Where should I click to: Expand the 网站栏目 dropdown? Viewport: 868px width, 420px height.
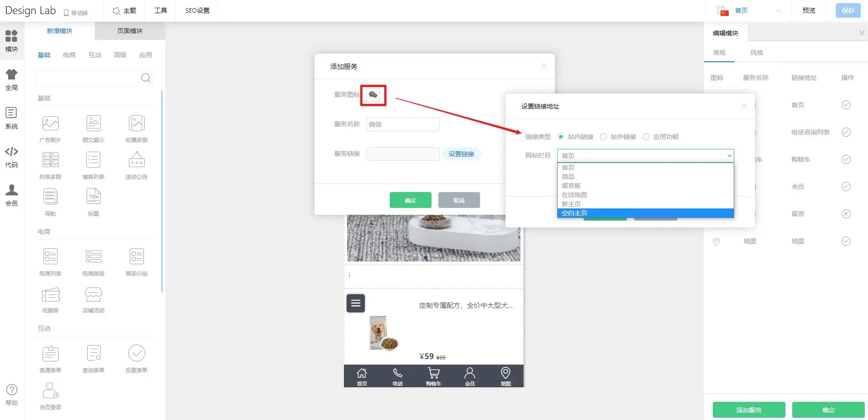pos(645,156)
